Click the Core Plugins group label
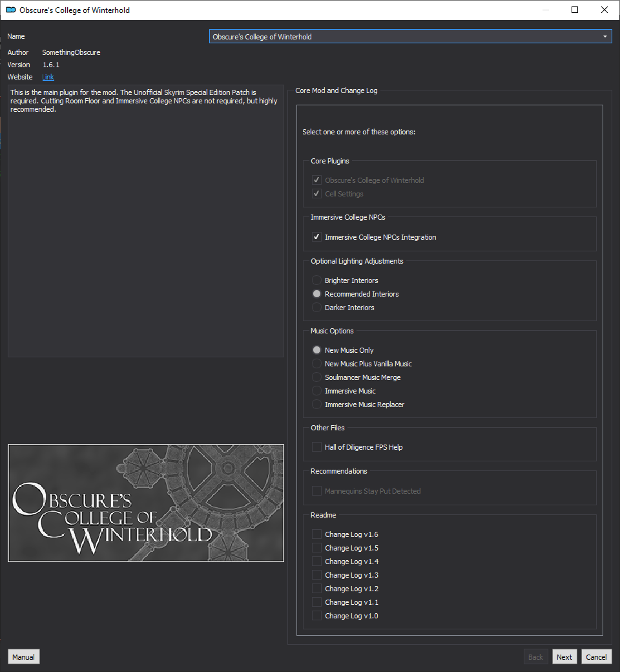Screen dimensions: 620x672 click(x=330, y=161)
